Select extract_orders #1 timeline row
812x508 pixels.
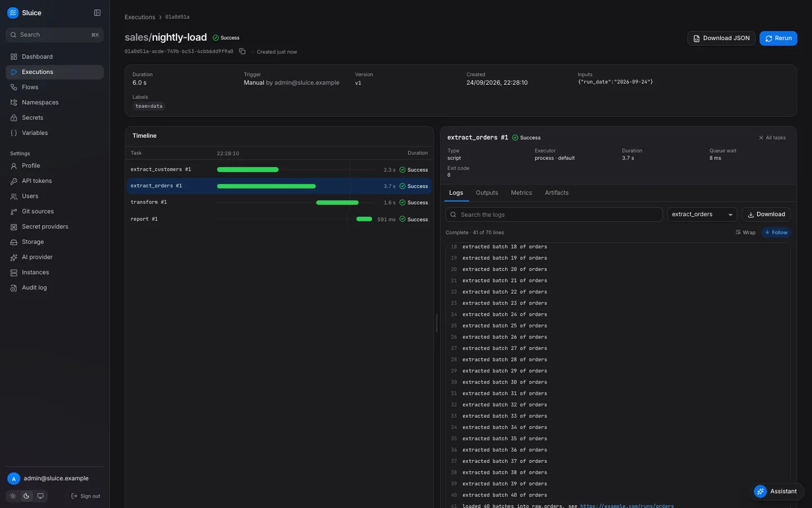point(279,186)
